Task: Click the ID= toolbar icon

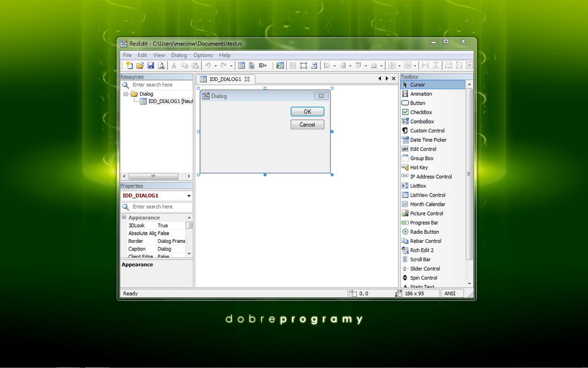Action: pos(262,65)
